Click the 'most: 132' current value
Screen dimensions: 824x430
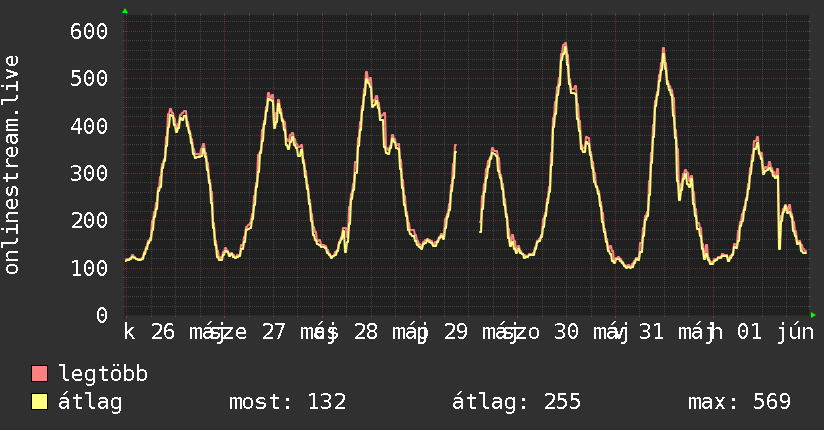point(287,402)
